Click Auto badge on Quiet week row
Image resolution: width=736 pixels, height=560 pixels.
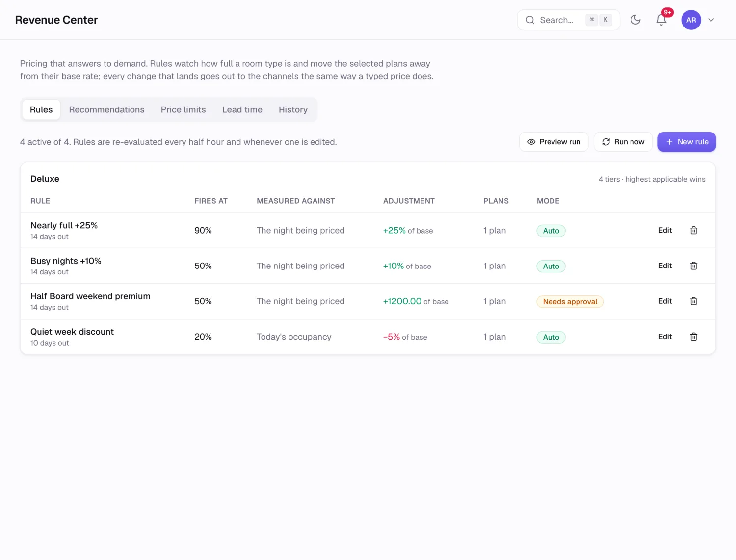[551, 337]
